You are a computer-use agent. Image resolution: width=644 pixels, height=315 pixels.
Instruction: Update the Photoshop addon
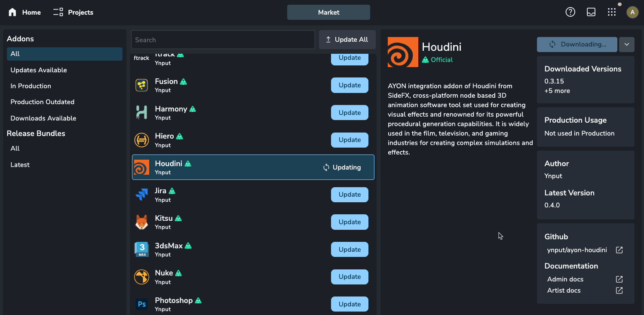pyautogui.click(x=350, y=304)
